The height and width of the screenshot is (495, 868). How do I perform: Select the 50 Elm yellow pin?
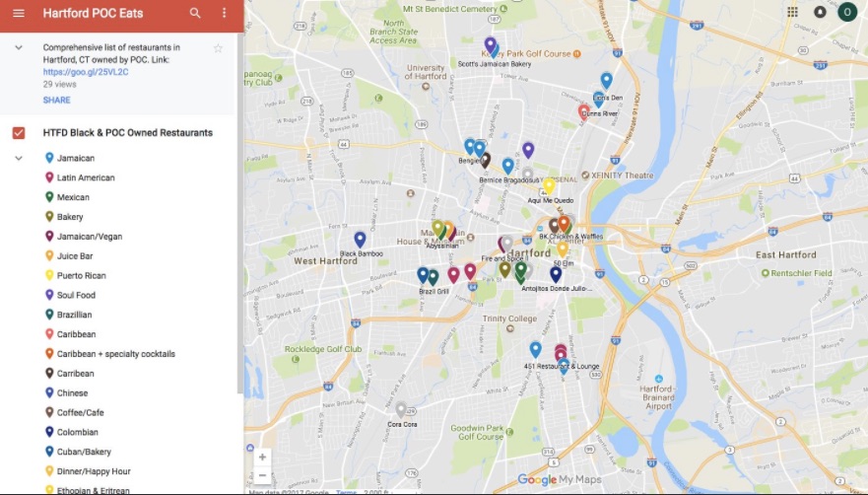tap(563, 250)
